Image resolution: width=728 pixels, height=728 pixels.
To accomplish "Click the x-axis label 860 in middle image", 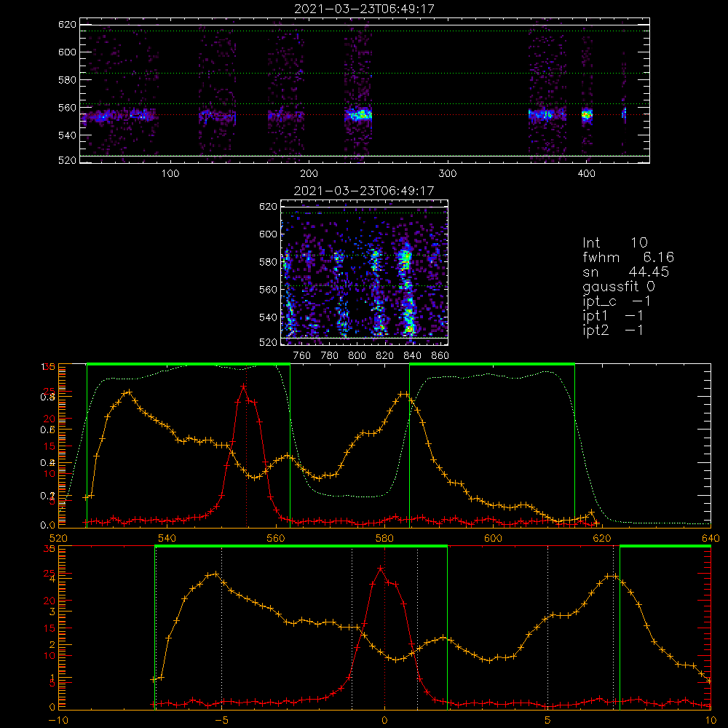I will [440, 356].
